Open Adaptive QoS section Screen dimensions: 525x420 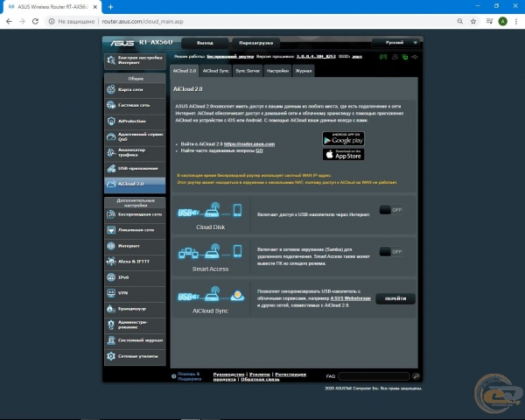tap(135, 136)
